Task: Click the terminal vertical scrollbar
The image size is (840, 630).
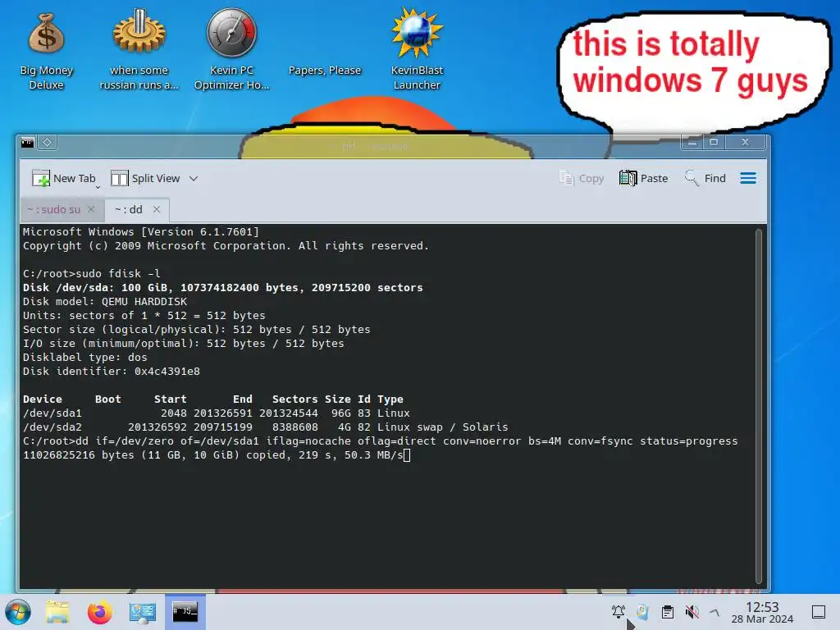Action: tap(759, 406)
